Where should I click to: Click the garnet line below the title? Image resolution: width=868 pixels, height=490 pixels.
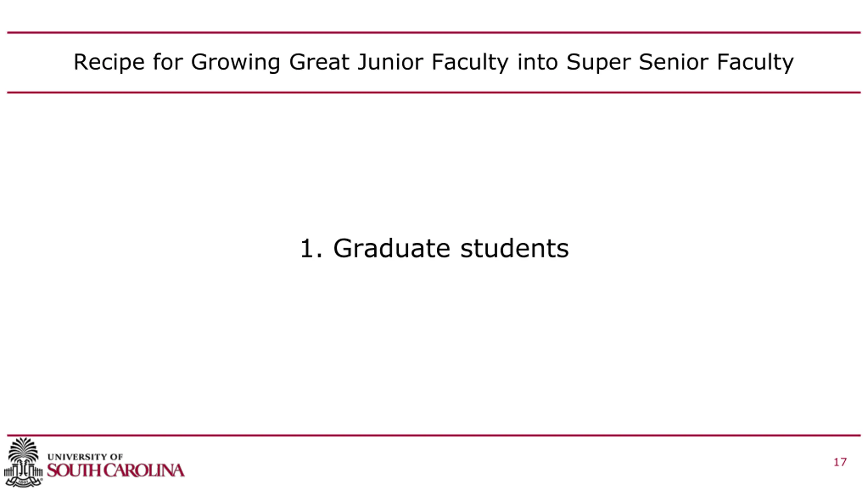434,92
